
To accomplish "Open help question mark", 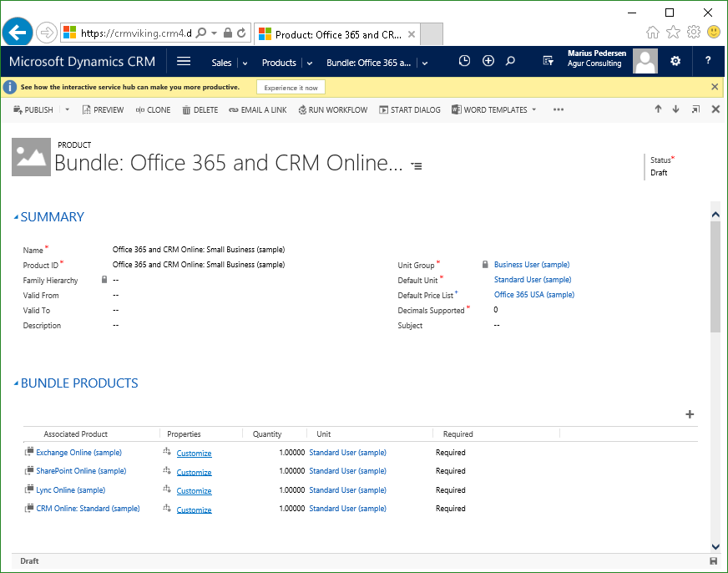I will 708,60.
